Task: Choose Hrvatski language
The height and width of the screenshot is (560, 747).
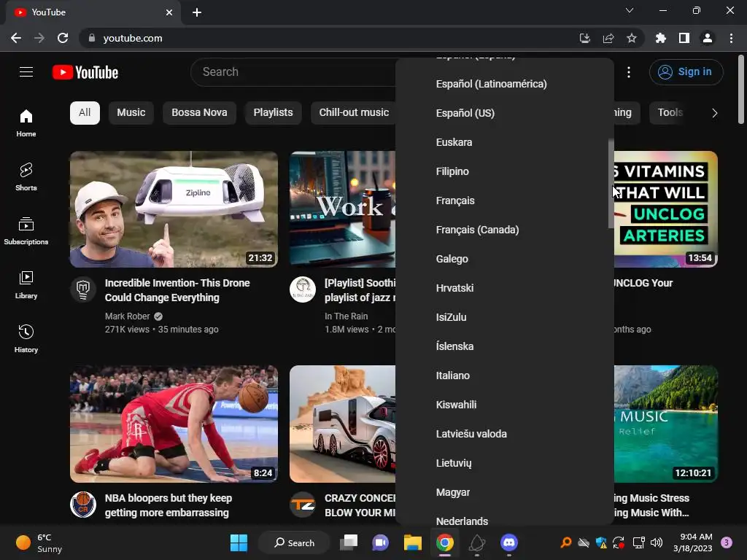Action: coord(505,288)
